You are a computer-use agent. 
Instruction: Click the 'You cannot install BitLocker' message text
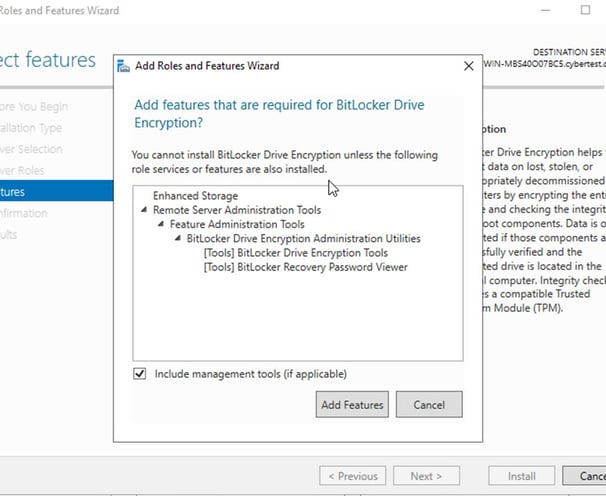point(285,162)
